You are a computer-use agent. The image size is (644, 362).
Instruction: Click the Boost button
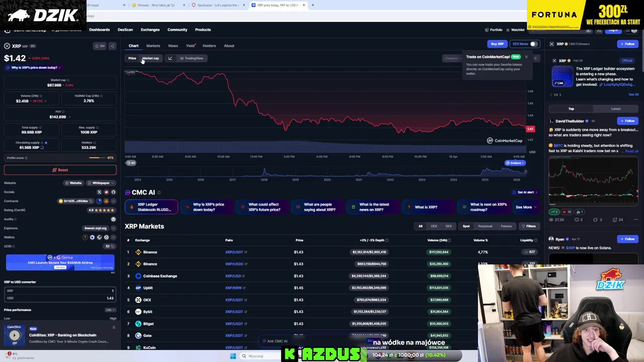60,170
